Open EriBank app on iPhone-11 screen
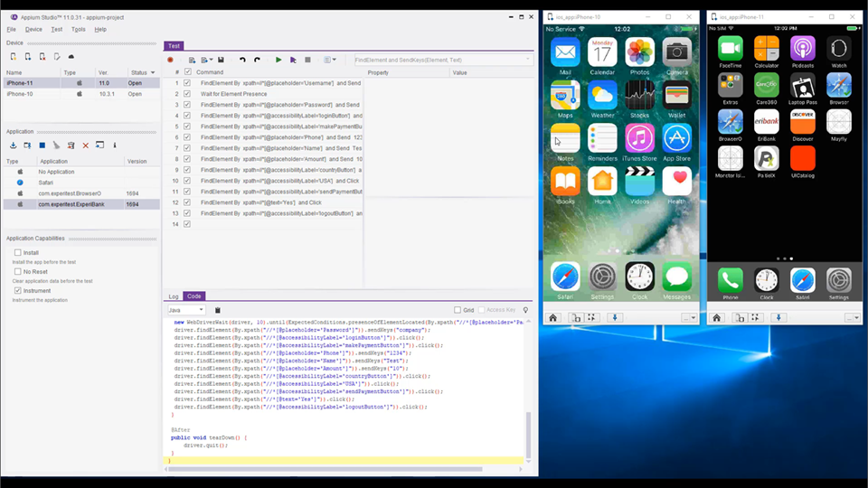This screenshot has width=868, height=488. tap(766, 122)
